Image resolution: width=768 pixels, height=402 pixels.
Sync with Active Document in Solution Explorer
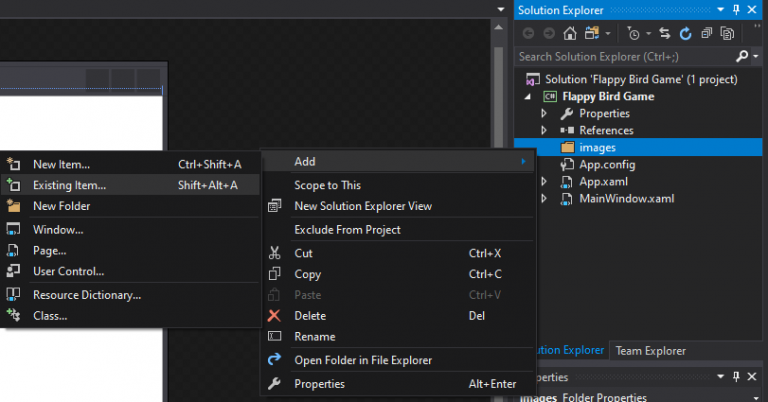click(665, 33)
